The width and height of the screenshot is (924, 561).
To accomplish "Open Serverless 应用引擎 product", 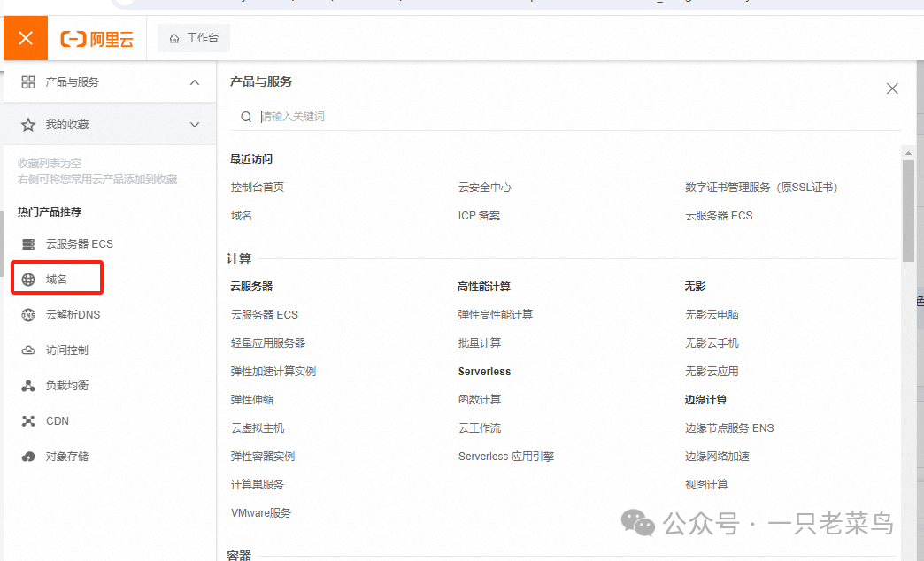I will pos(506,456).
